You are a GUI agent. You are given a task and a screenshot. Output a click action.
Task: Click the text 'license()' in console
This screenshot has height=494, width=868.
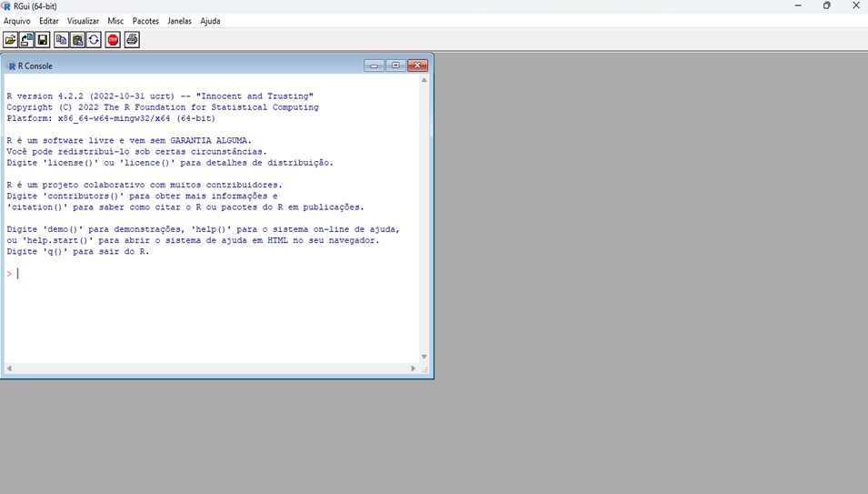[x=70, y=163]
